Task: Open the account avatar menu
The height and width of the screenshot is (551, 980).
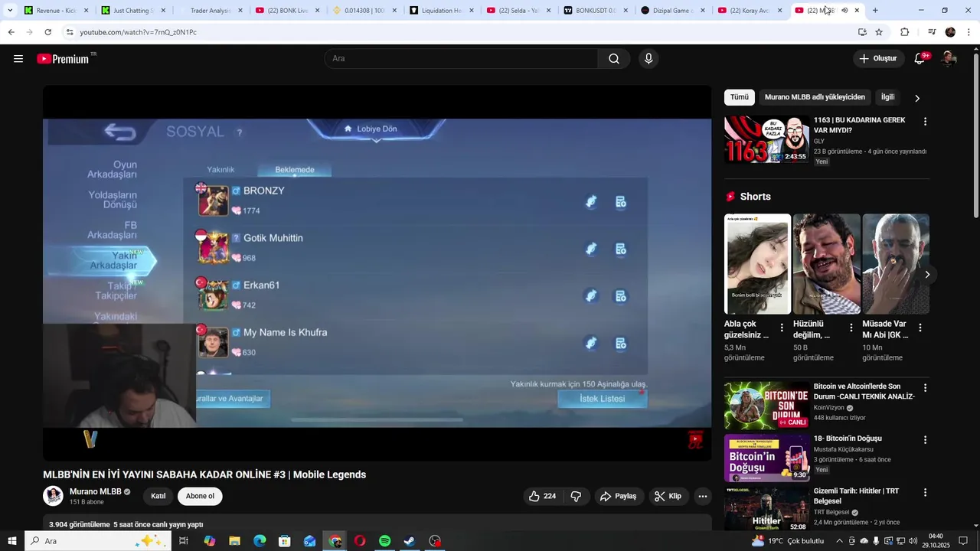Action: coord(949,59)
